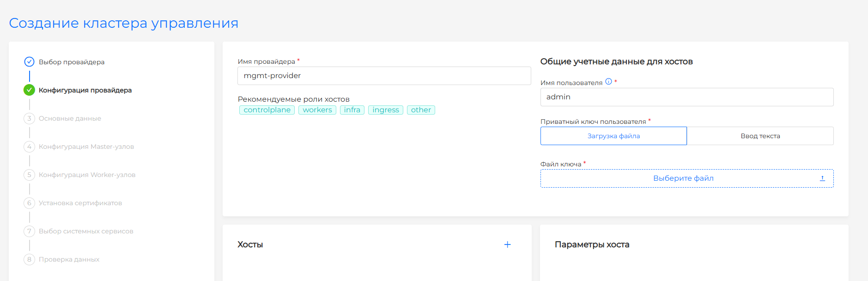Click the Выбор провайдера step checkmark icon

(29, 62)
